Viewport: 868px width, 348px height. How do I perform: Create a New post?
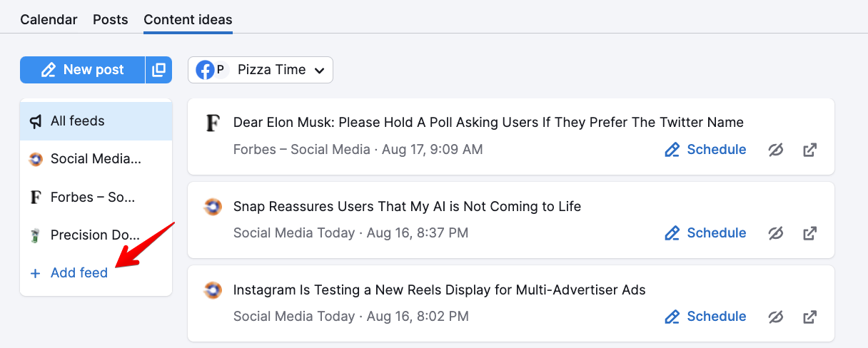tap(83, 70)
